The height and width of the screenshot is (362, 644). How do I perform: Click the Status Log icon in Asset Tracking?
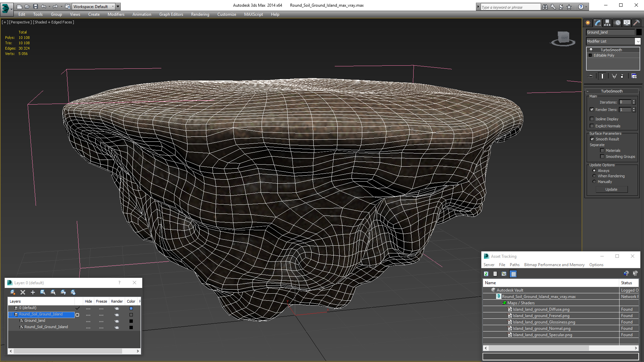tap(495, 274)
